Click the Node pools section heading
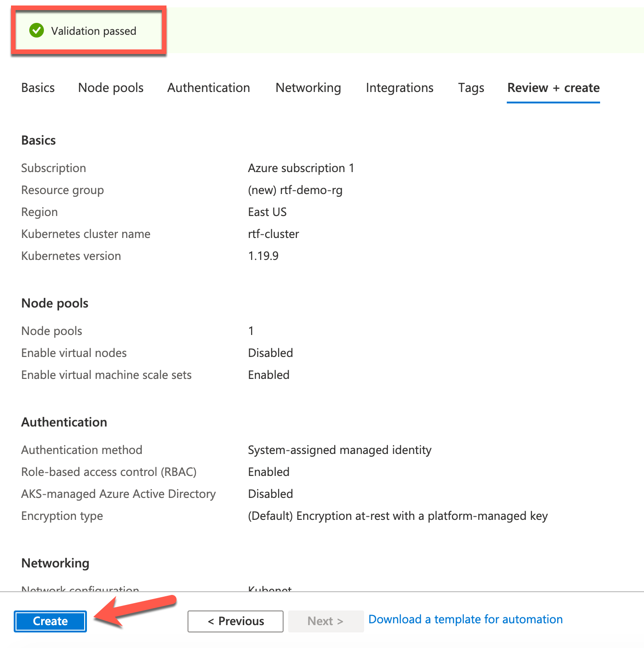Screen dimensions: 644x648 point(55,303)
